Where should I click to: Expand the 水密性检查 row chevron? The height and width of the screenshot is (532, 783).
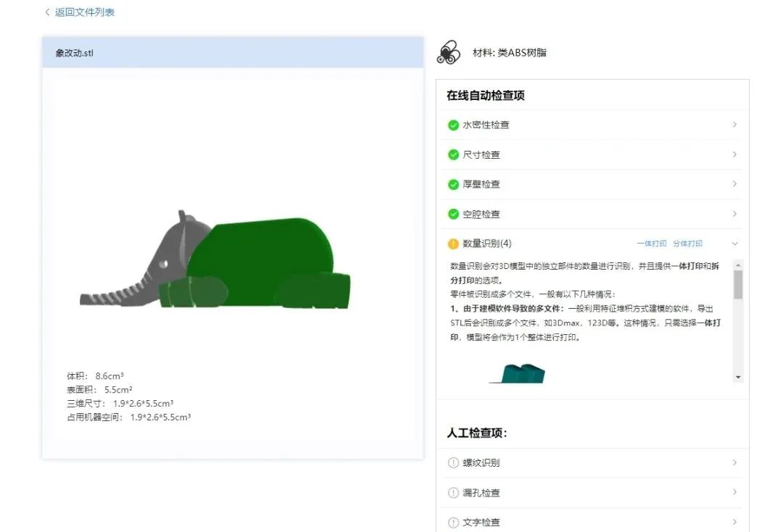(734, 125)
